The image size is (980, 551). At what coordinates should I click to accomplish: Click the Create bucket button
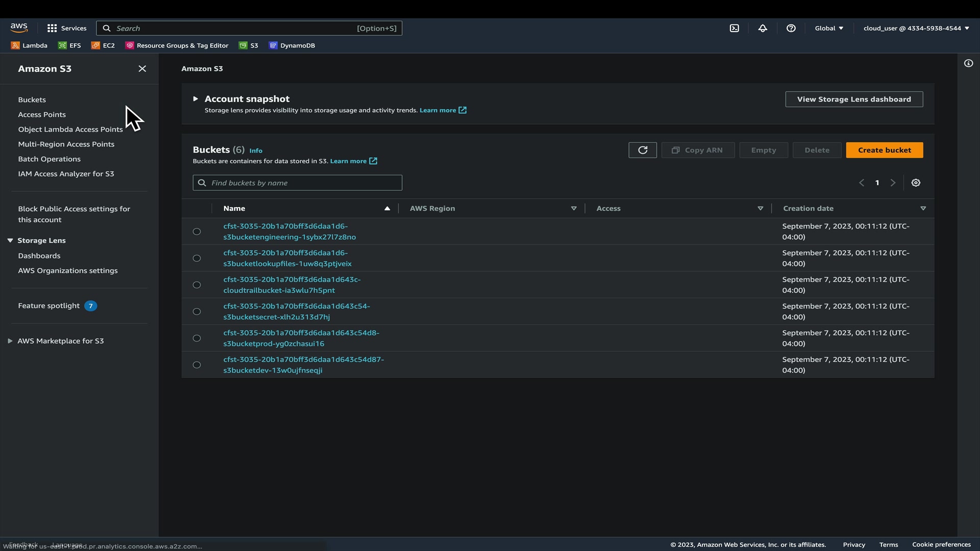(x=884, y=150)
